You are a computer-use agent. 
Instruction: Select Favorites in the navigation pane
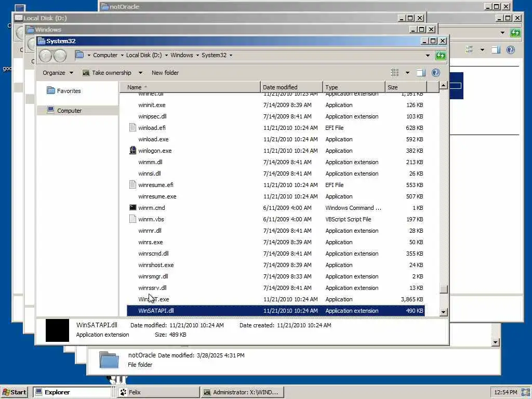point(69,91)
